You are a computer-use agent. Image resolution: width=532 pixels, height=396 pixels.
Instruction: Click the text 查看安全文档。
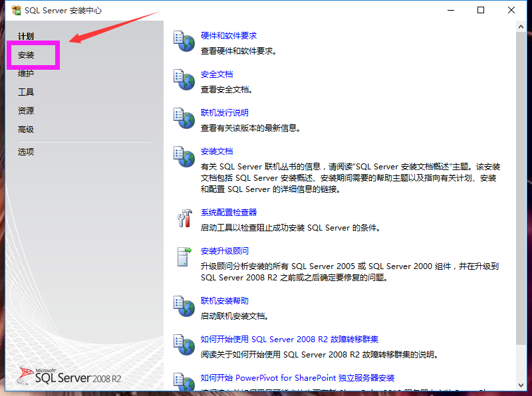(227, 90)
